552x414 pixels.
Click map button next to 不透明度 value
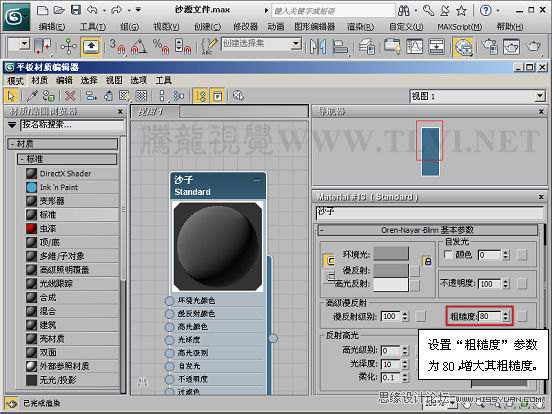pyautogui.click(x=522, y=284)
